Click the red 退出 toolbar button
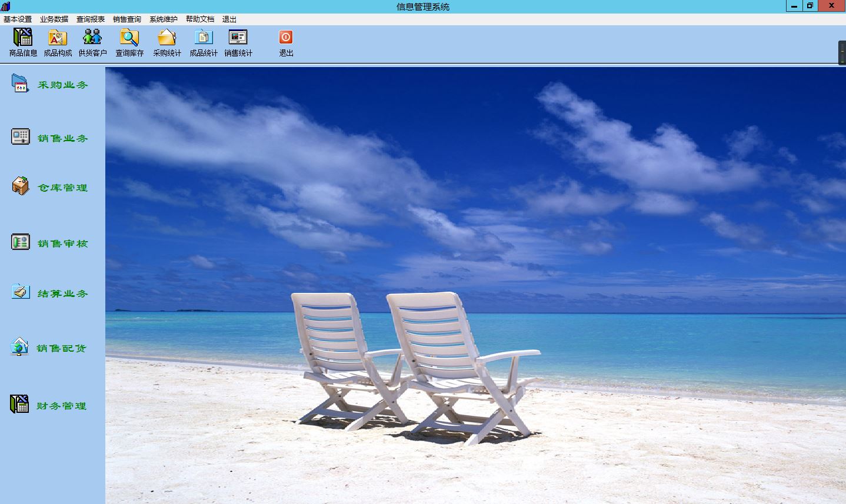Viewport: 846px width, 504px height. tap(286, 42)
